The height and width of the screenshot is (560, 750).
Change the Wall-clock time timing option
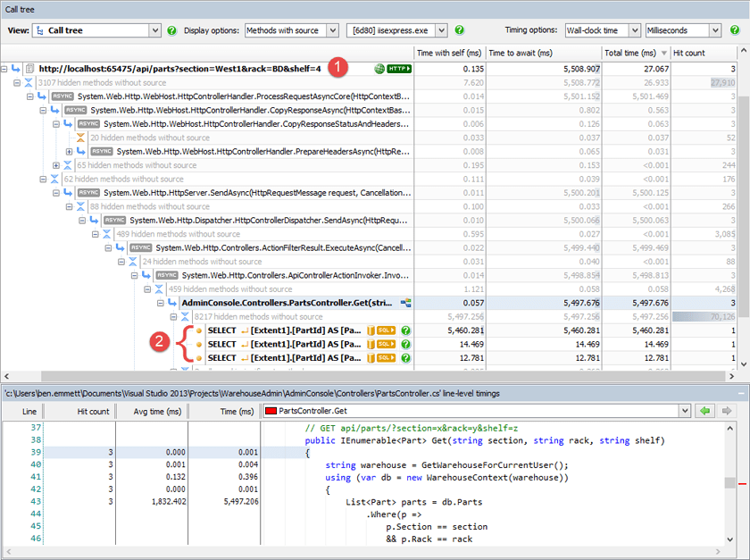point(602,29)
